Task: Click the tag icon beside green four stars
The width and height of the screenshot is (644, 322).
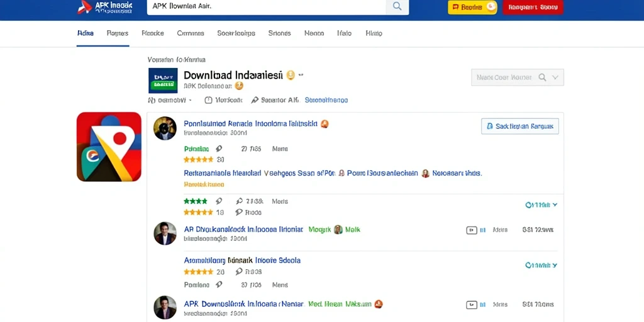Action: click(219, 201)
